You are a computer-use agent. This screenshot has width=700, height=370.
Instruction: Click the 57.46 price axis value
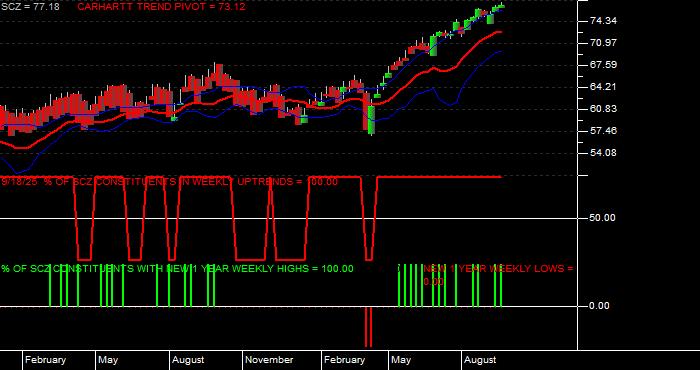[x=603, y=131]
